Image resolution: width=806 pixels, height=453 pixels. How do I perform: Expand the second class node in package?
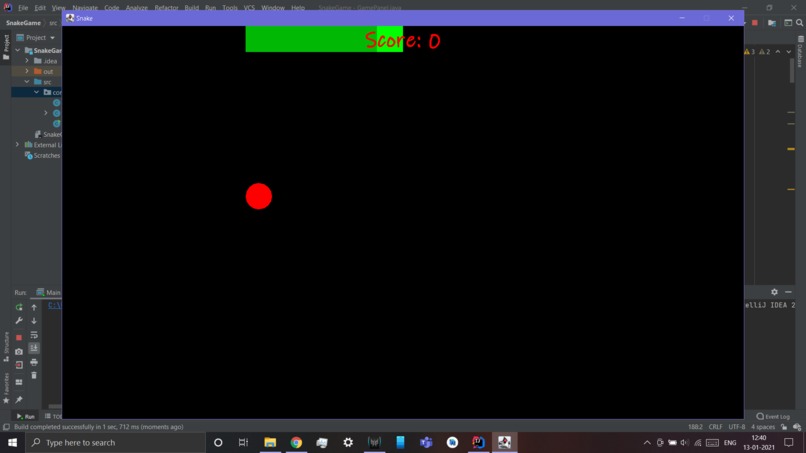tap(46, 113)
